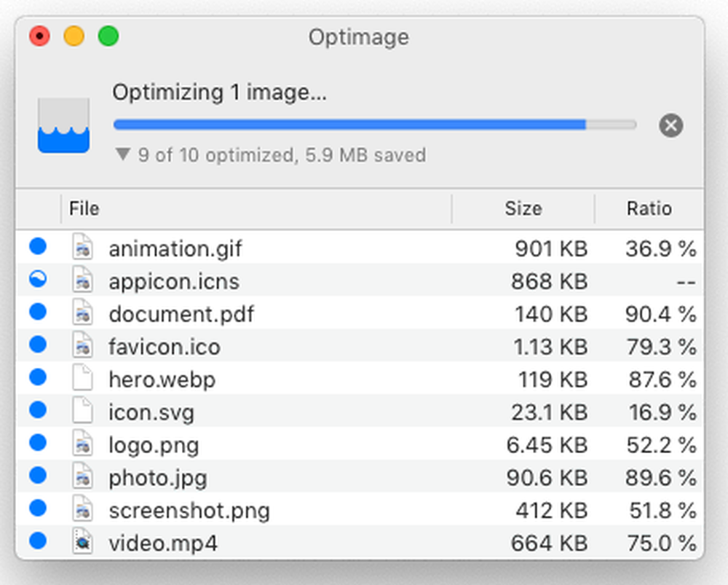Click the video.mp4 file icon
Viewport: 728px width, 585px height.
82,543
